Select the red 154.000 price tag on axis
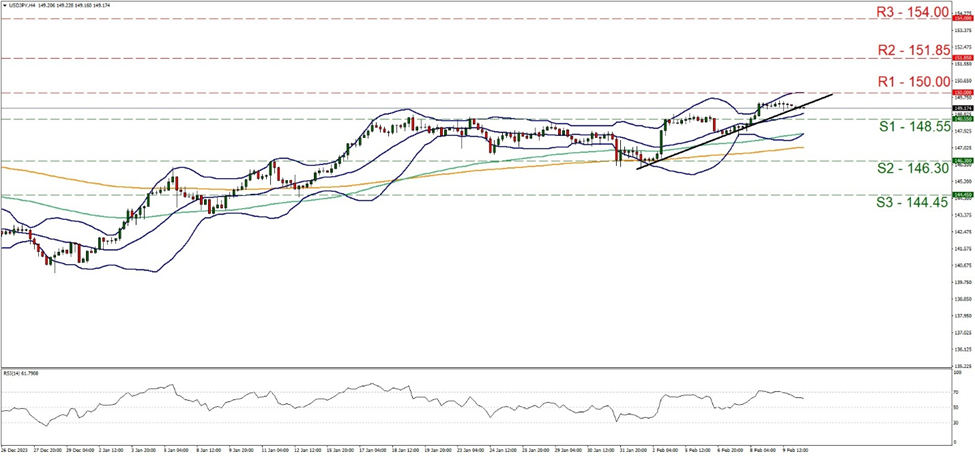The image size is (975, 456). tap(963, 18)
